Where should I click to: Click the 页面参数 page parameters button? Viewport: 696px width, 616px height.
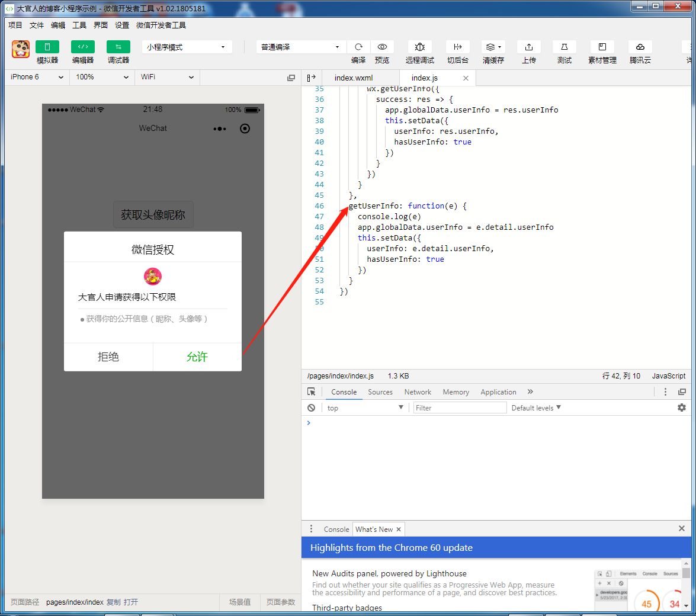coord(281,602)
